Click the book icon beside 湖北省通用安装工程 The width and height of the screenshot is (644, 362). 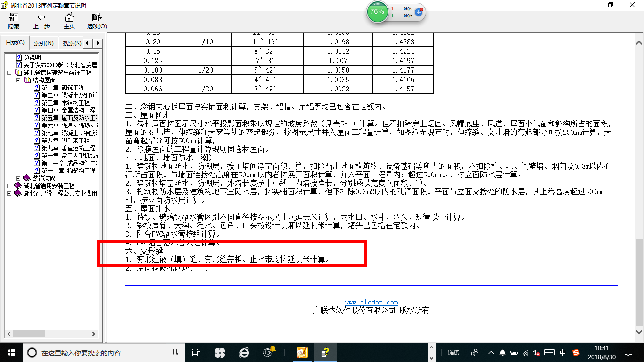[x=18, y=186]
